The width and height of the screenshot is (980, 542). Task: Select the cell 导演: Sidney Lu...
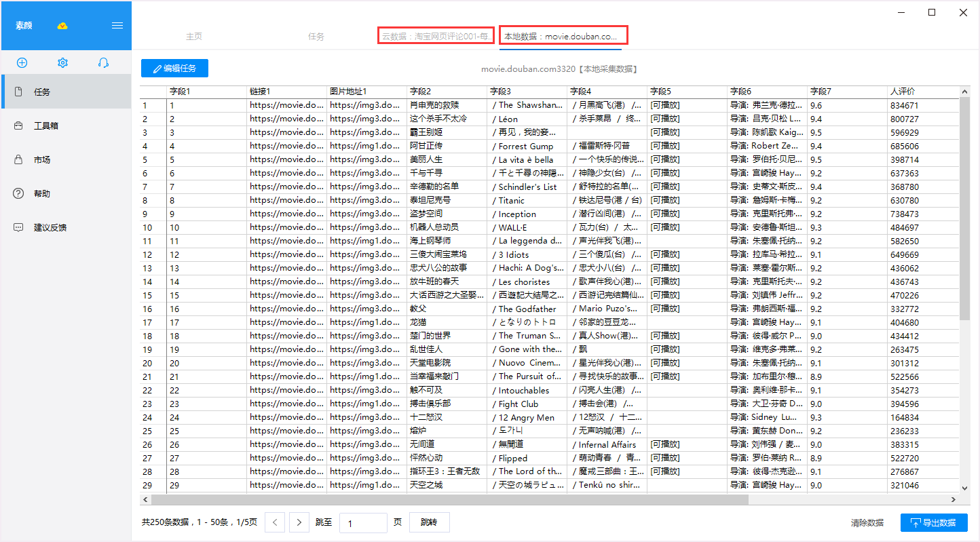tap(768, 417)
